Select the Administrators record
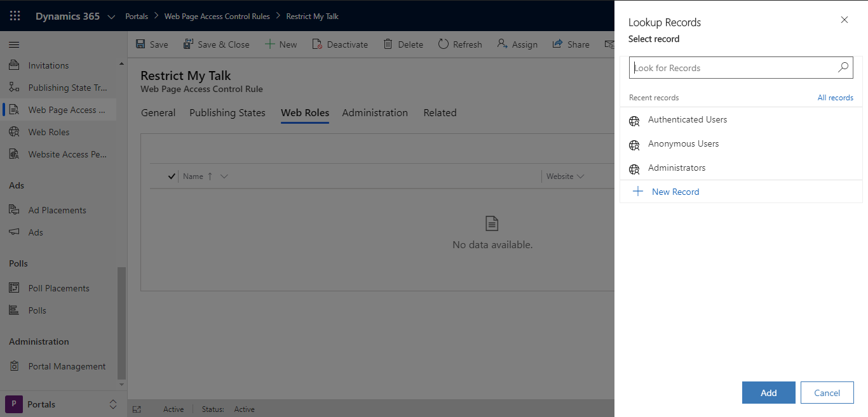This screenshot has height=417, width=868. pyautogui.click(x=741, y=168)
